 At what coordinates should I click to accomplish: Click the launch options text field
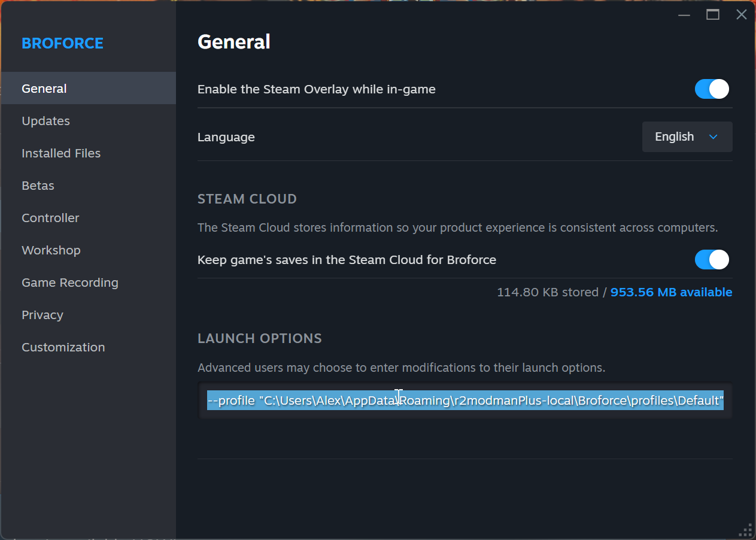(464, 401)
